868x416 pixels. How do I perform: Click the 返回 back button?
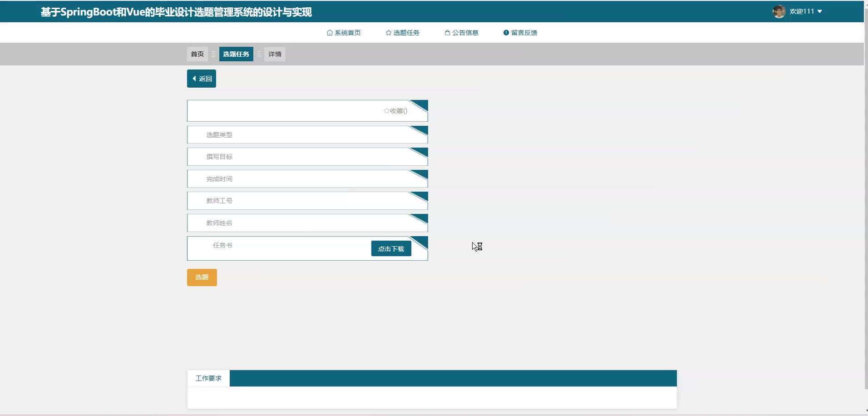(x=202, y=79)
